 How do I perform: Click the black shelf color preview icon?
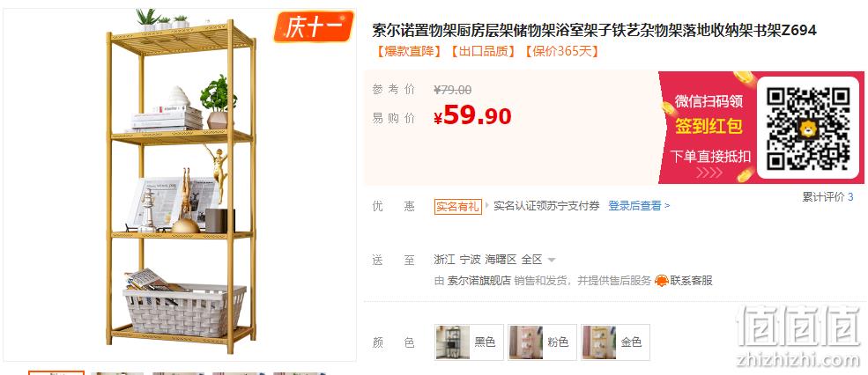pyautogui.click(x=453, y=342)
